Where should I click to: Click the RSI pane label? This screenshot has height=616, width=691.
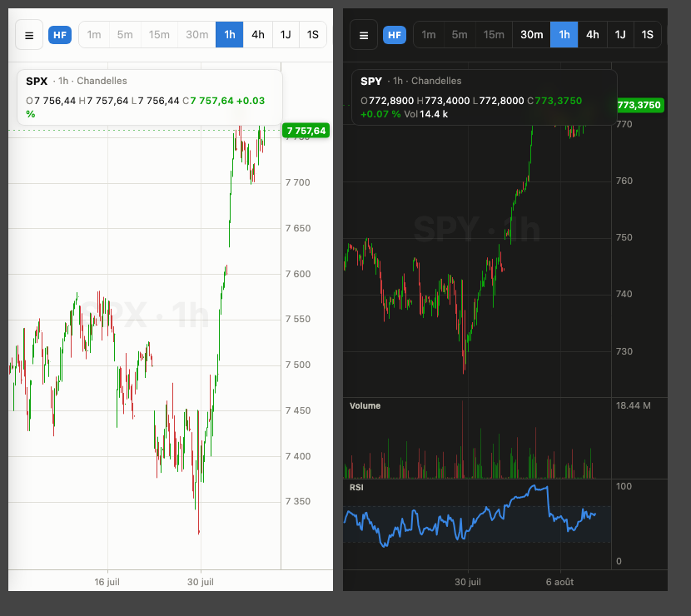356,487
